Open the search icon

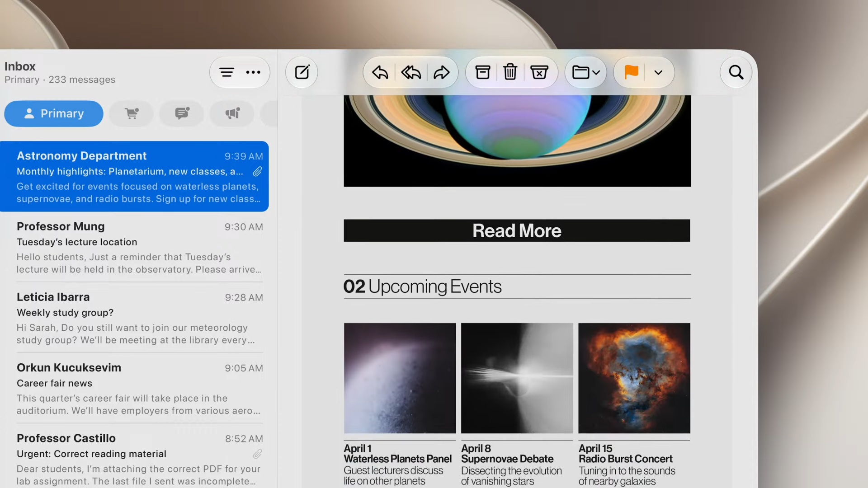coord(736,72)
